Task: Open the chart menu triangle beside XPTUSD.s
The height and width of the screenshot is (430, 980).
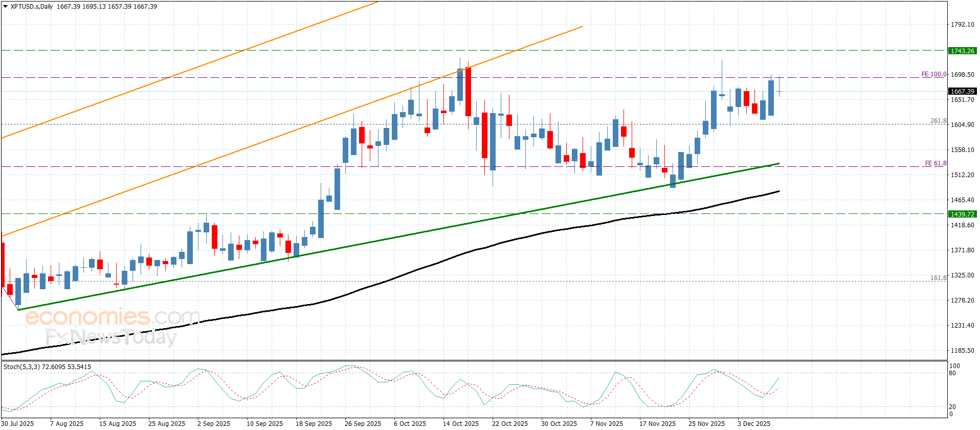Action: tap(6, 7)
